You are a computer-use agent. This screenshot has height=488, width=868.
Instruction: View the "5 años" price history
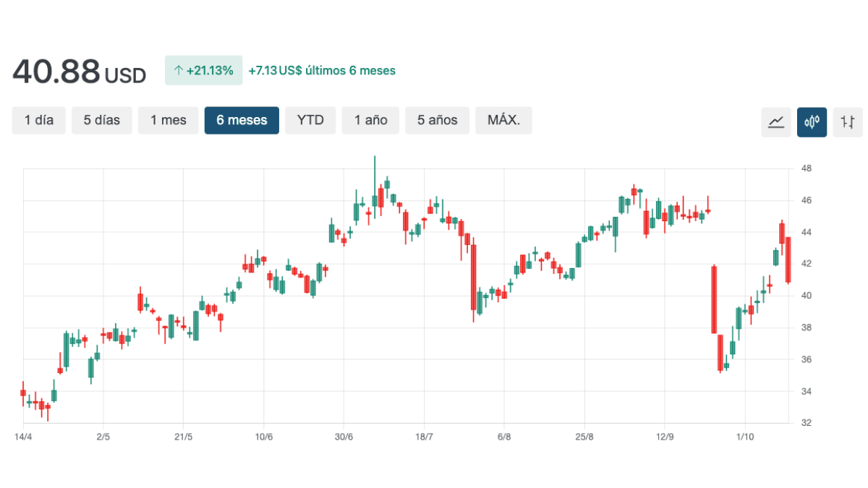pyautogui.click(x=437, y=120)
